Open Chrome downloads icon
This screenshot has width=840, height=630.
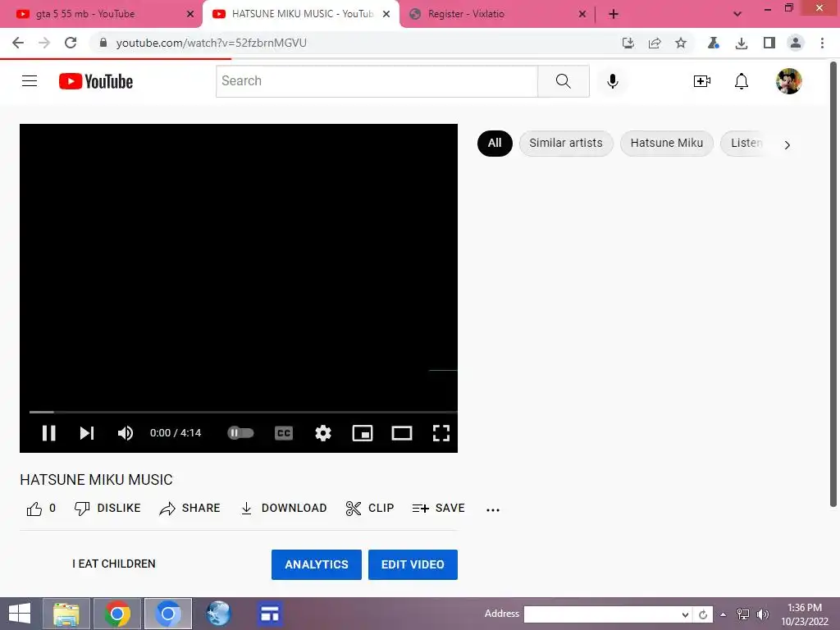point(742,43)
